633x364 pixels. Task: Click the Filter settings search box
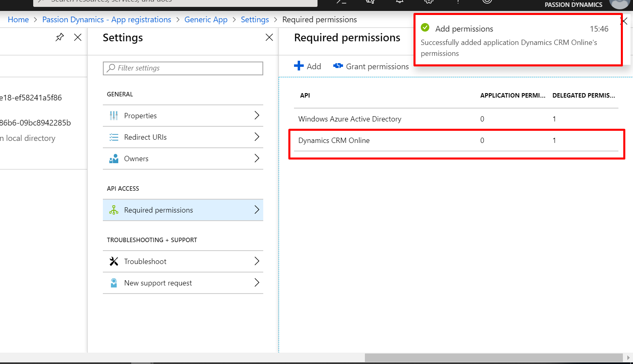[x=183, y=68]
